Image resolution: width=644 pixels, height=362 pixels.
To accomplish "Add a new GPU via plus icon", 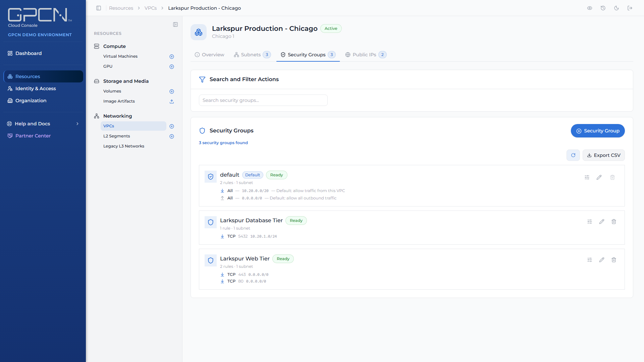I will [172, 67].
